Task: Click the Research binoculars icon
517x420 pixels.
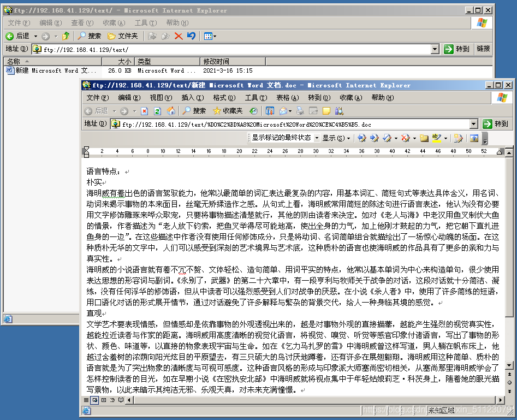Action: [x=339, y=111]
